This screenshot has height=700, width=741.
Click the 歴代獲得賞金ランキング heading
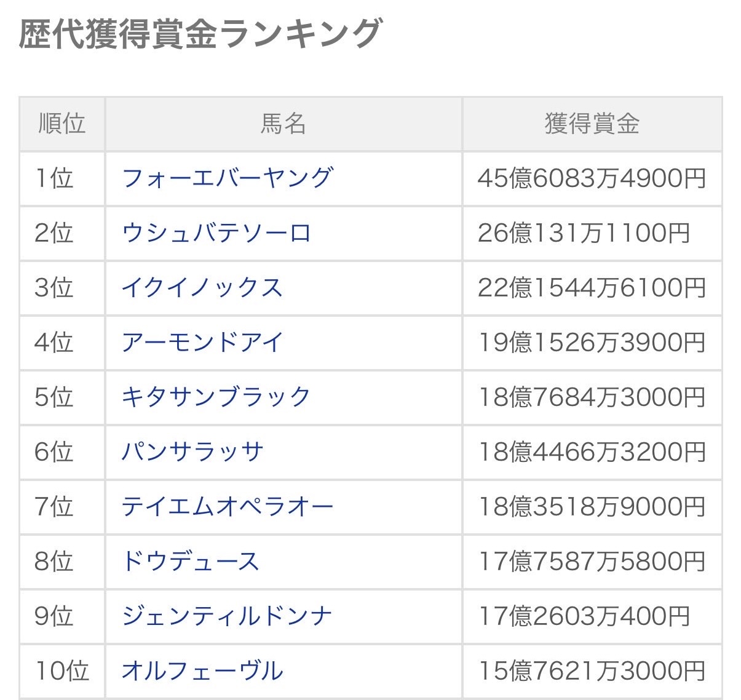click(x=200, y=33)
